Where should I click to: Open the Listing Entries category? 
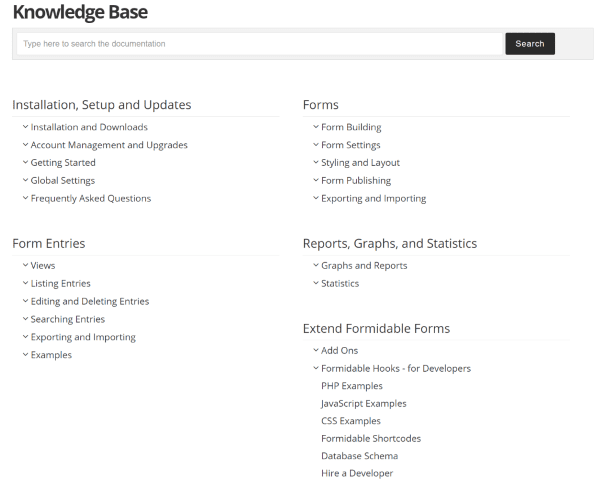tap(61, 284)
